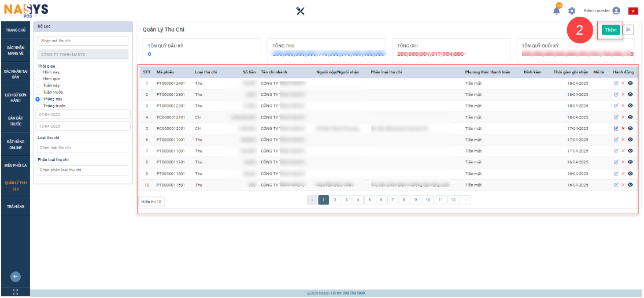Click the green Thêm button
Viewport: 644px width, 298px height.
click(x=610, y=30)
